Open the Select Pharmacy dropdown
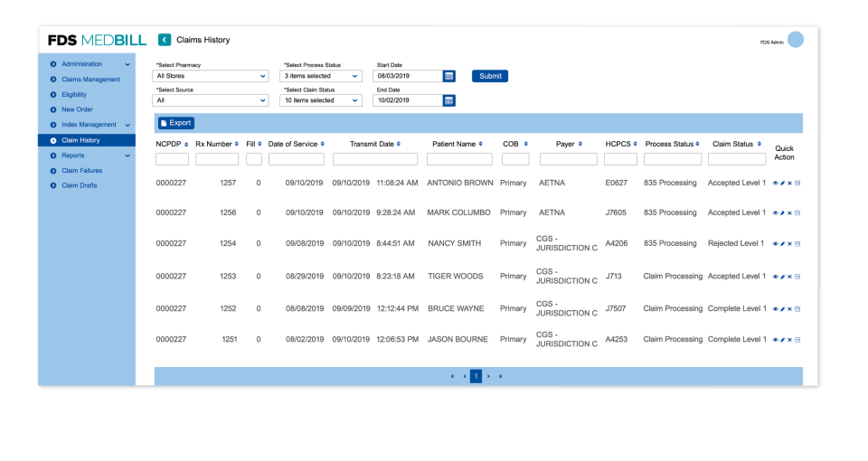868x461 pixels. click(212, 76)
